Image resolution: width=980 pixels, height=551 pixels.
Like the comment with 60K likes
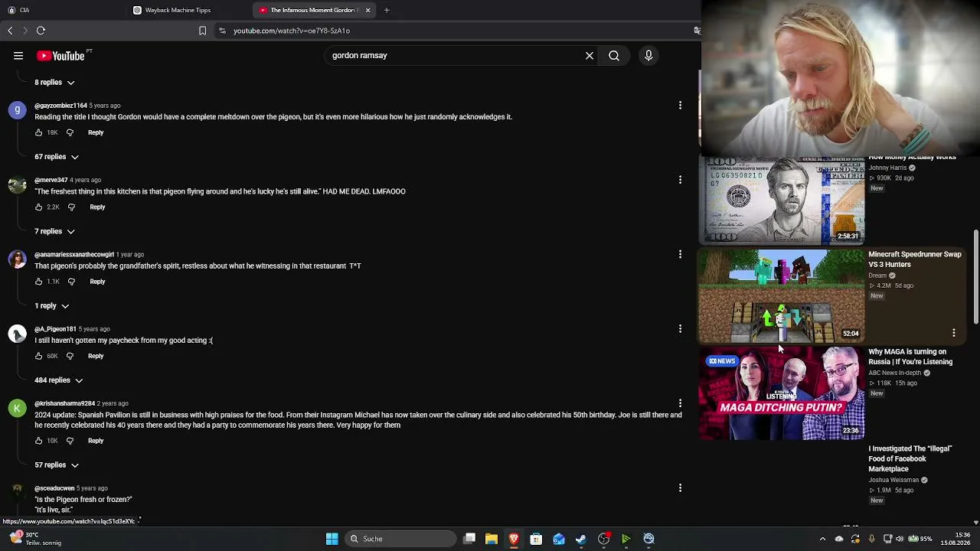point(39,356)
